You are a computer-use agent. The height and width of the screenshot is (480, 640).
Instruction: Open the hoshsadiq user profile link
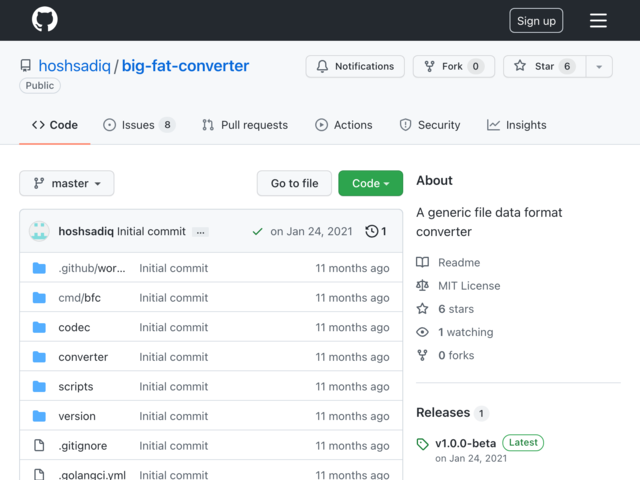[74, 66]
